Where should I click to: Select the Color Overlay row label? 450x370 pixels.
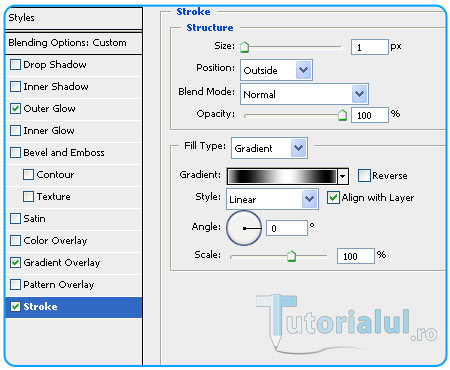click(x=55, y=241)
